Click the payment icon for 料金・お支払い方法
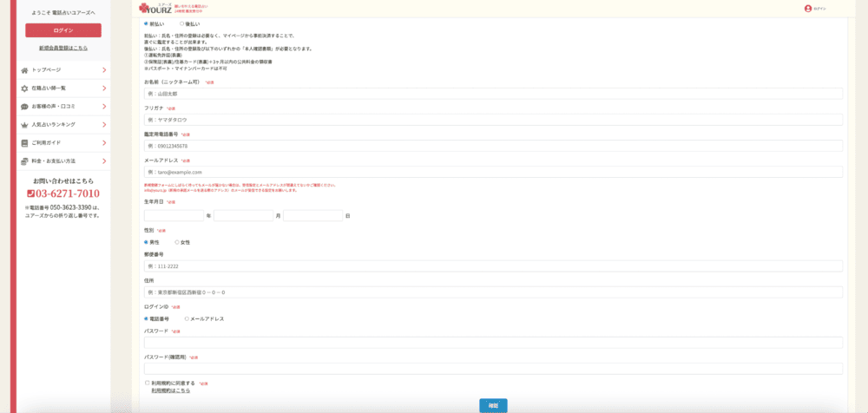This screenshot has height=413, width=868. (24, 161)
